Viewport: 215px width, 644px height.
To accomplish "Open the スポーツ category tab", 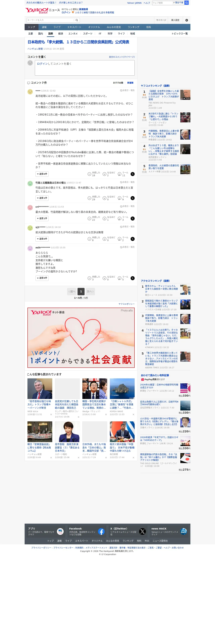I will pos(88,34).
